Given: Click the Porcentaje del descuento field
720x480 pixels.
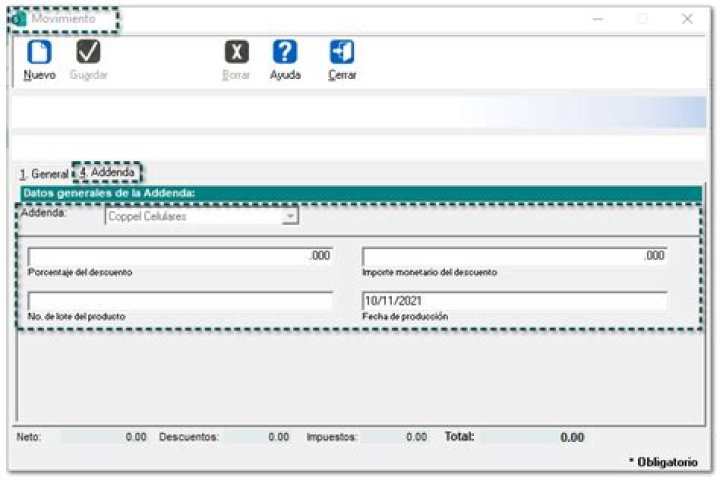Looking at the screenshot, I should (180, 256).
